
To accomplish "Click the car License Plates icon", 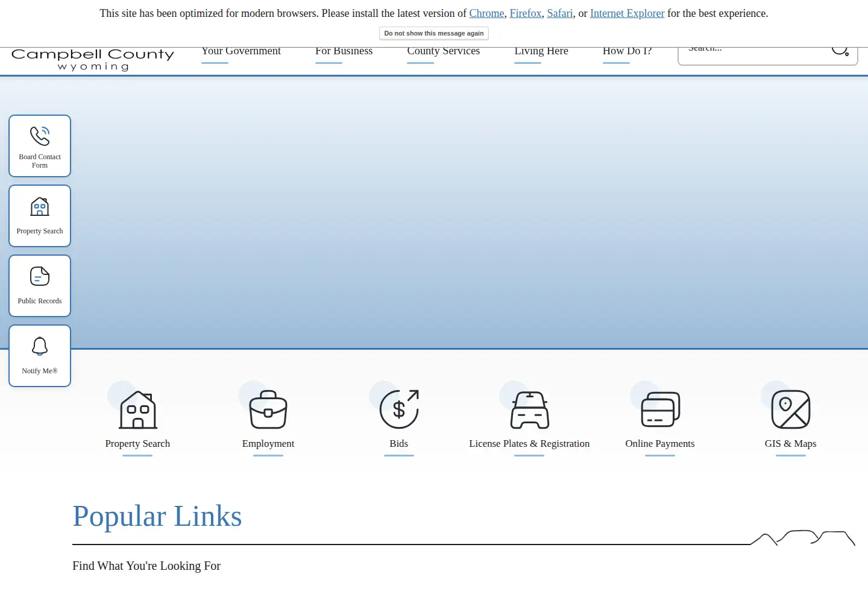I will pyautogui.click(x=530, y=409).
